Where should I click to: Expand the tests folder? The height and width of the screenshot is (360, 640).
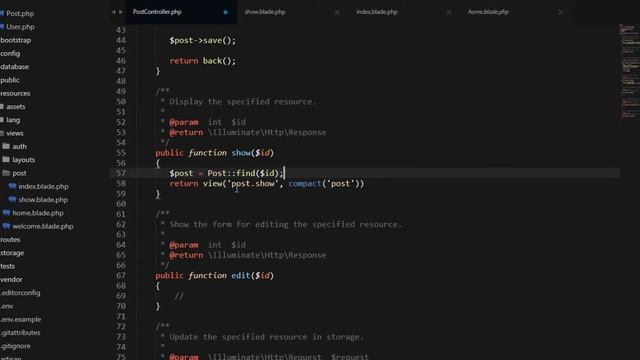[x=7, y=266]
